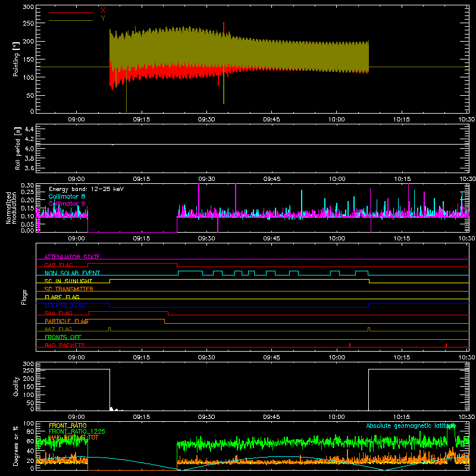Select the X legend label
The height and width of the screenshot is (476, 476).
(x=103, y=11)
